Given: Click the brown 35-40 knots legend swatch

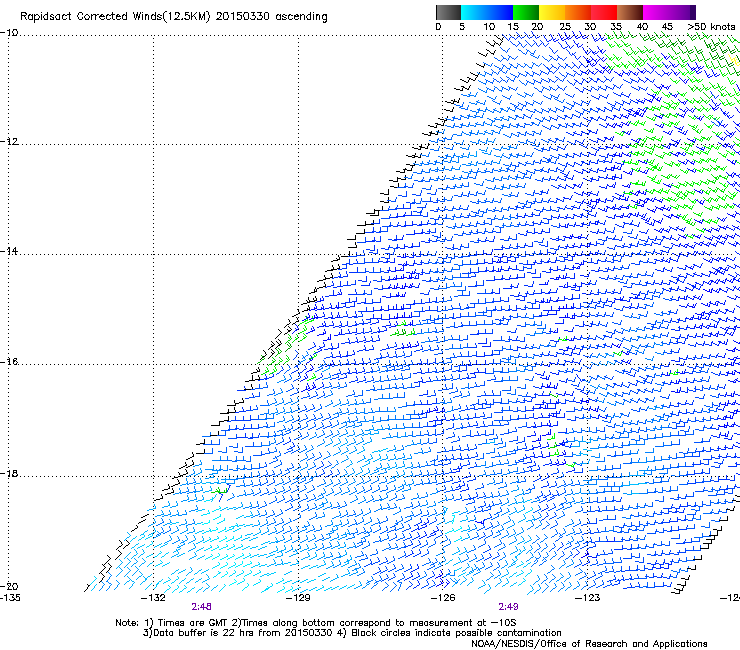Looking at the screenshot, I should click(630, 12).
